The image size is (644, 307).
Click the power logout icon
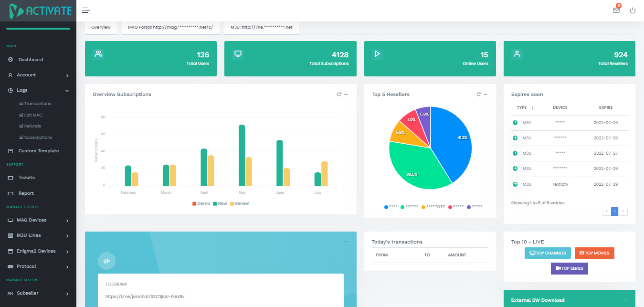click(633, 10)
